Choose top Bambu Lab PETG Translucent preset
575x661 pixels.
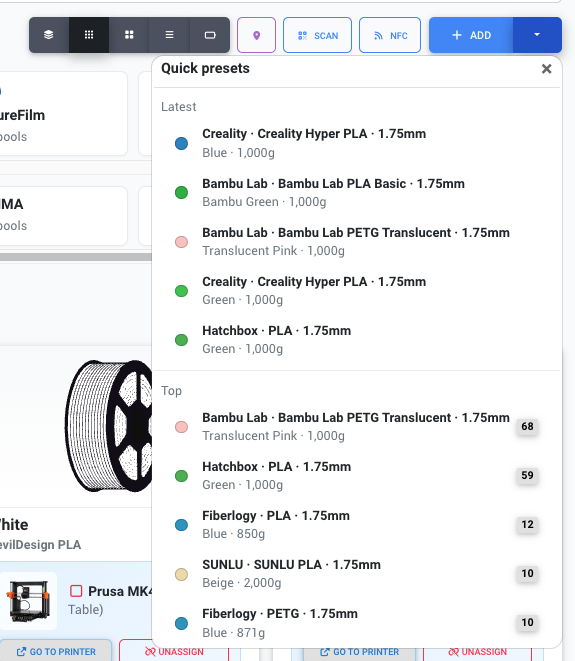point(357,427)
